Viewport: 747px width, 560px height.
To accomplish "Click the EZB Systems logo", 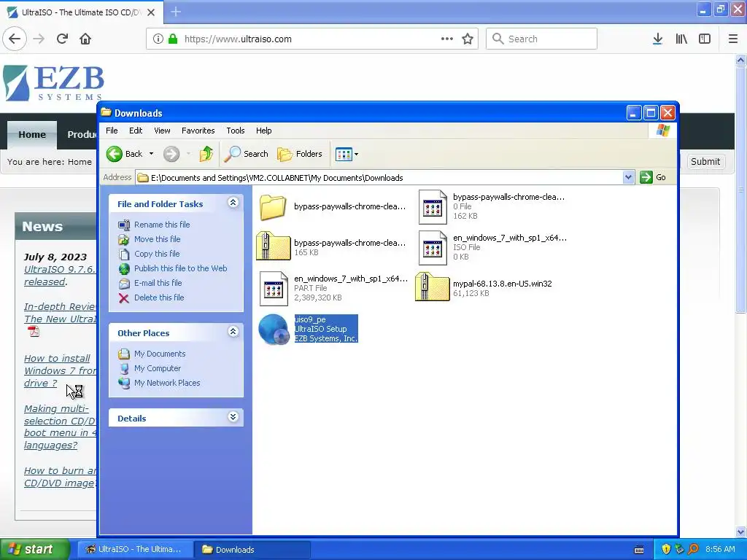I will pos(53,83).
